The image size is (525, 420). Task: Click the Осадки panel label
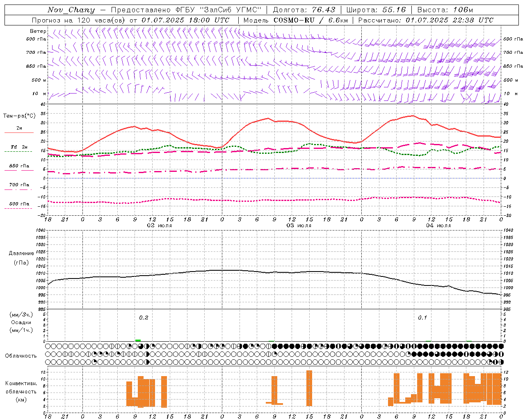coord(21,322)
